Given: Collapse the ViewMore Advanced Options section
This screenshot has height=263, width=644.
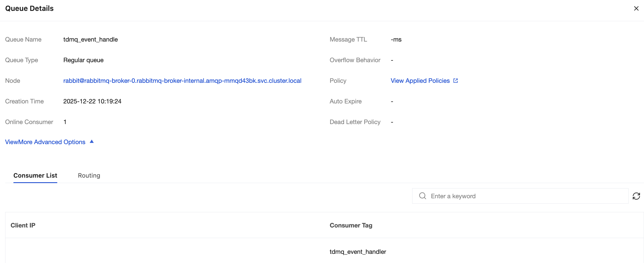Looking at the screenshot, I should click(x=45, y=142).
